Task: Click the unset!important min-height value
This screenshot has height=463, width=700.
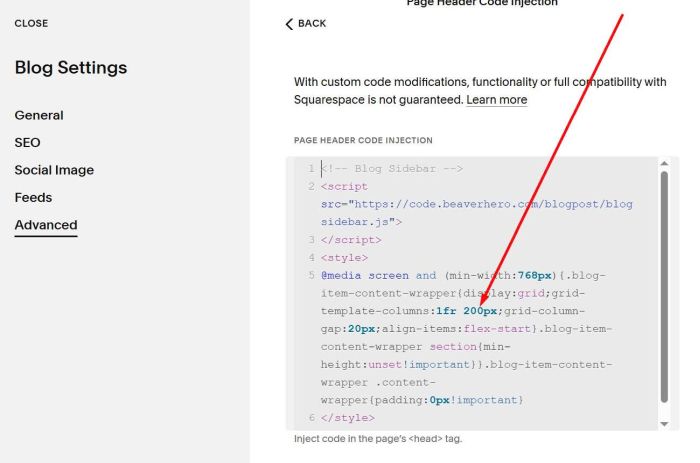Action: (419, 364)
